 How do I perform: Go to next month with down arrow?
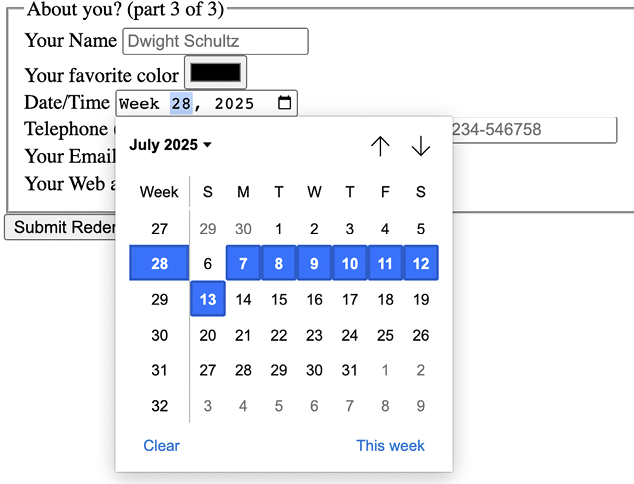pos(421,146)
